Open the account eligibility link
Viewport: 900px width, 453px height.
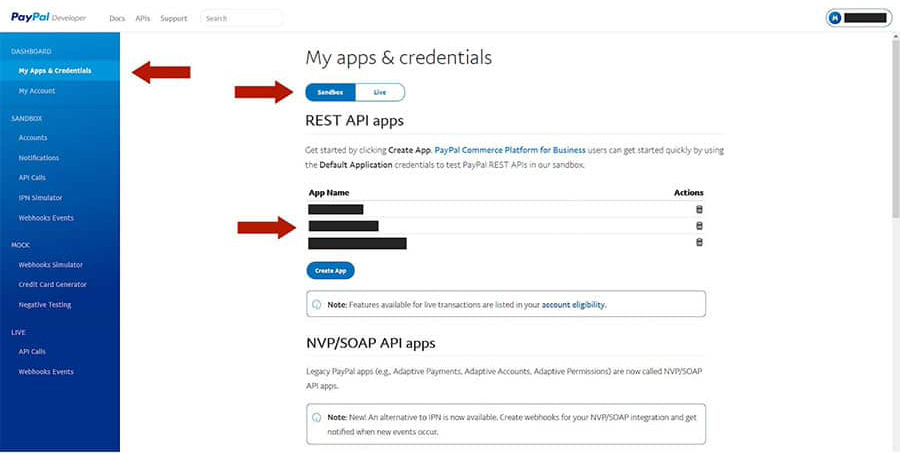coord(573,304)
